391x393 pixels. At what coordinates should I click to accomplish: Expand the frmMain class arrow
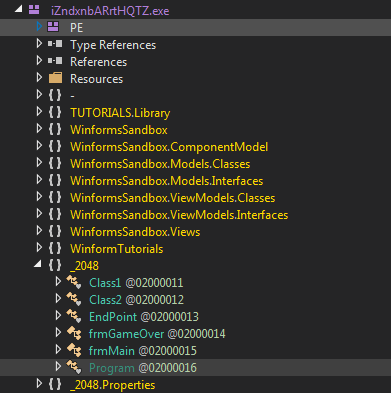pyautogui.click(x=58, y=349)
